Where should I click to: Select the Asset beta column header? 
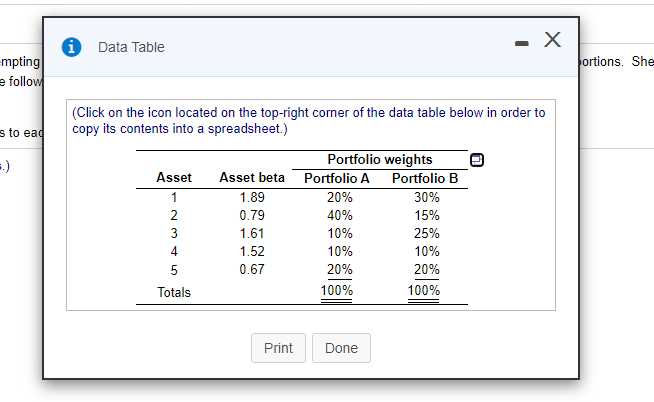251,178
